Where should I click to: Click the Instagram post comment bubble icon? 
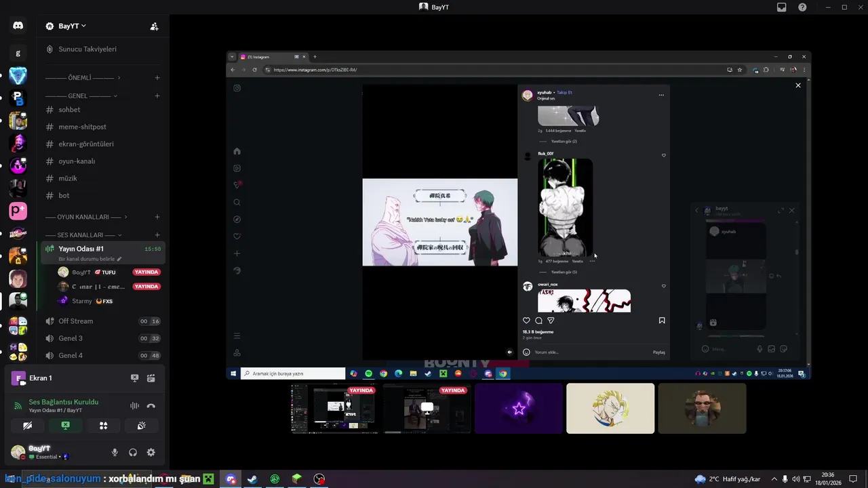pyautogui.click(x=538, y=321)
